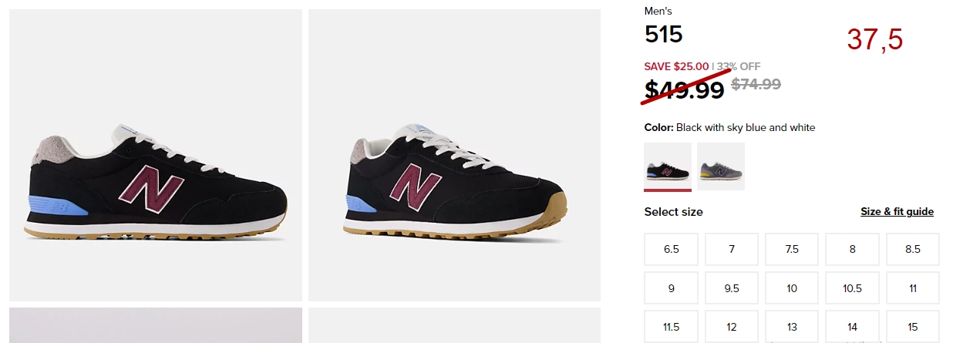Choose size 14
This screenshot has width=980, height=343.
pyautogui.click(x=852, y=327)
